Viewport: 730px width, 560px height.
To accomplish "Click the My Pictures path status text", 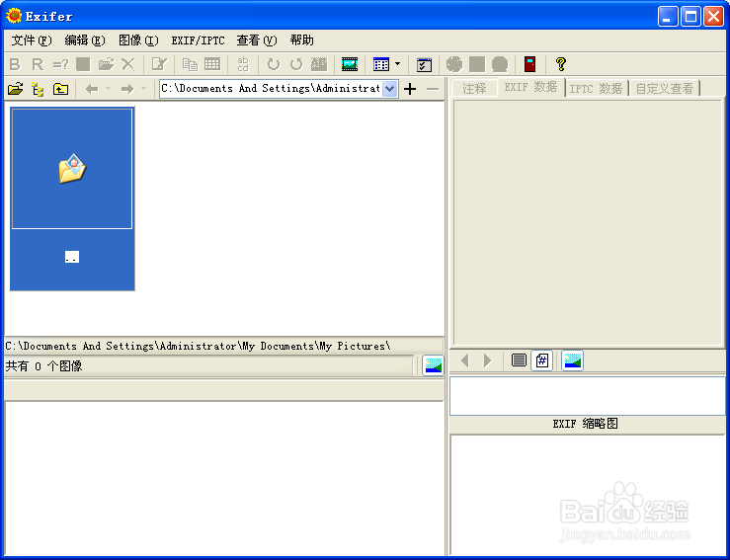I will click(x=198, y=346).
